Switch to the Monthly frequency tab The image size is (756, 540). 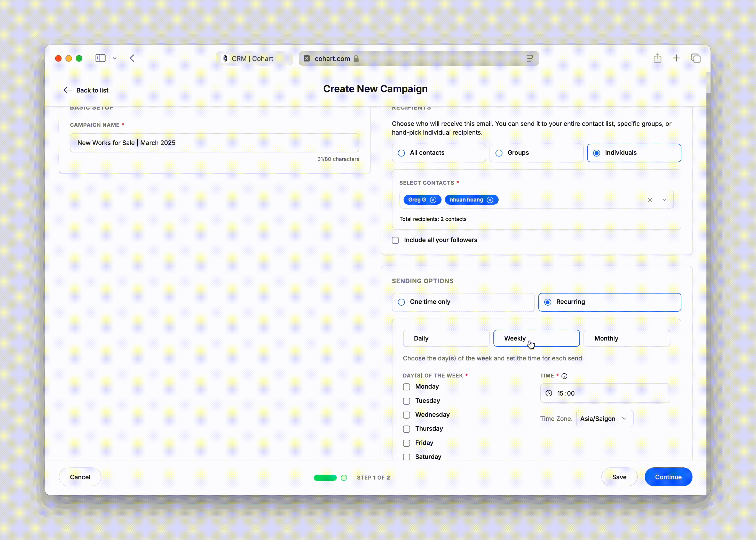click(627, 338)
